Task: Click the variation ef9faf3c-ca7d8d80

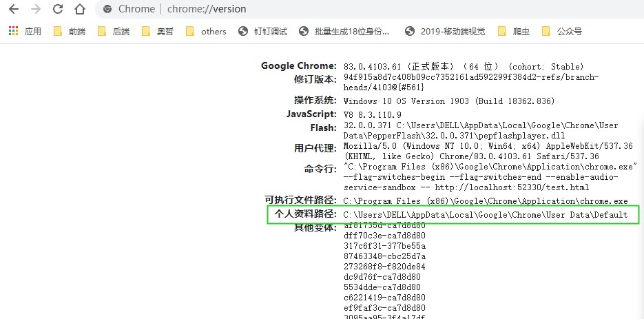Action: click(384, 308)
